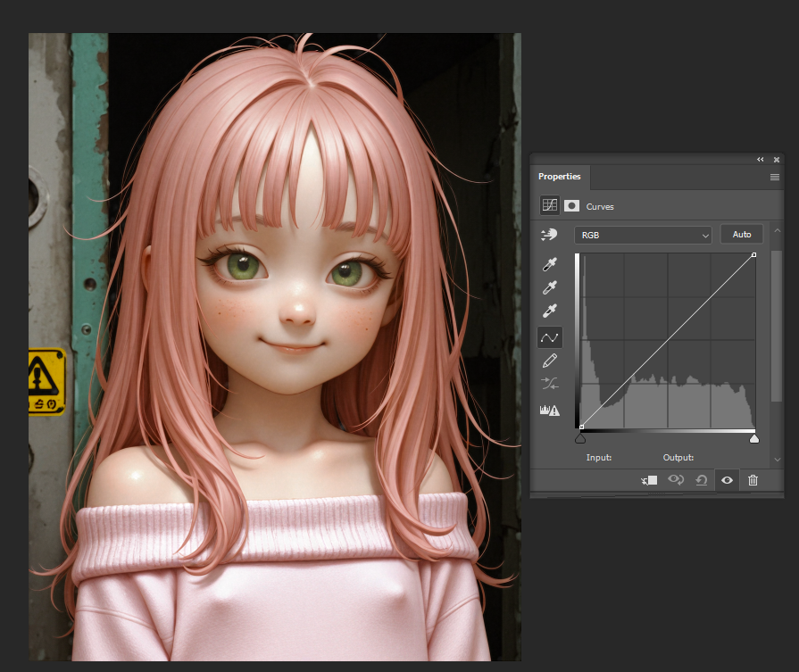Close the Properties panel

[777, 160]
